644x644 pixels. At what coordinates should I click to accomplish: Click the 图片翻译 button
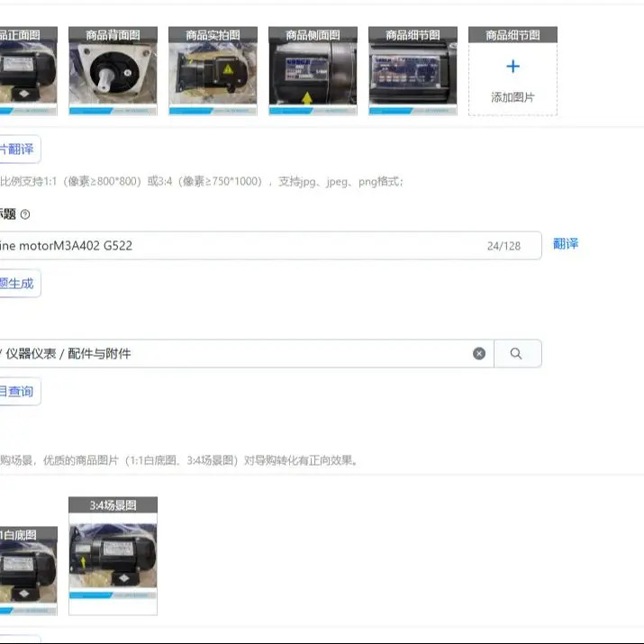pyautogui.click(x=20, y=150)
